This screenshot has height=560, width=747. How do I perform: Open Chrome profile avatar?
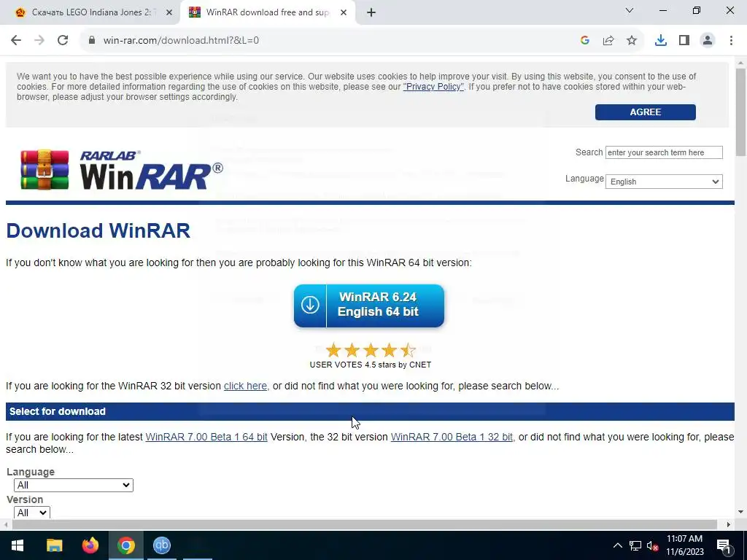pos(708,41)
